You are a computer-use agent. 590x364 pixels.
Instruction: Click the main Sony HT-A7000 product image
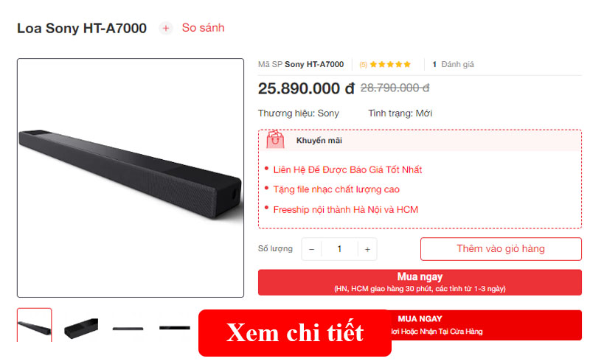131,178
